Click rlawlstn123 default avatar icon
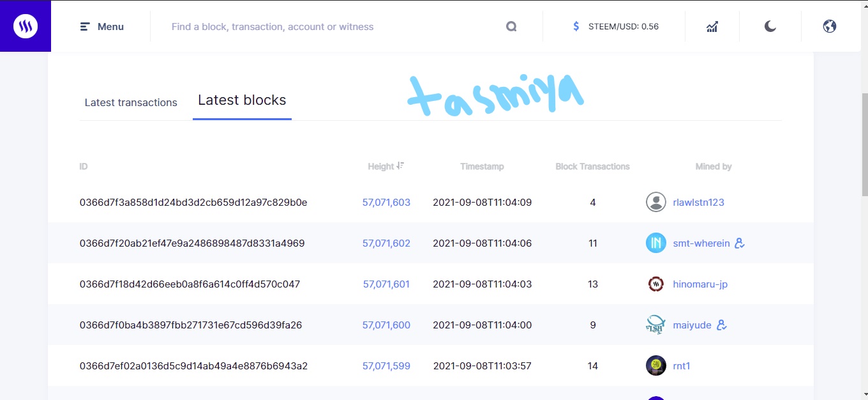This screenshot has width=868, height=400. [656, 202]
